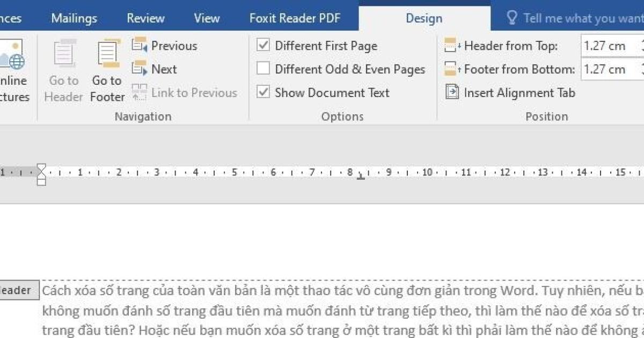Uncheck Show Document Text
Image resolution: width=644 pixels, height=338 pixels.
coord(263,92)
